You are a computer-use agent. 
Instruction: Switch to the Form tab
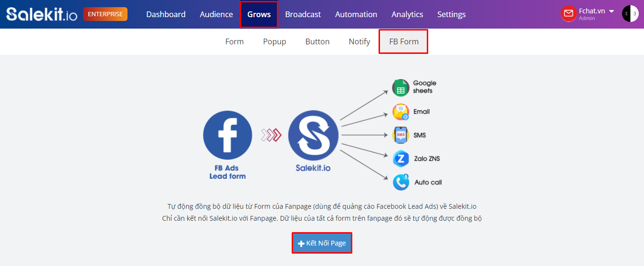point(234,41)
